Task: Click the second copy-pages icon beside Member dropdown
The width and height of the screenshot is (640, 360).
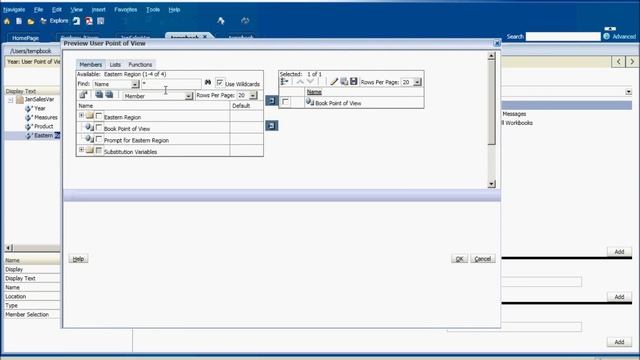Action: click(109, 95)
